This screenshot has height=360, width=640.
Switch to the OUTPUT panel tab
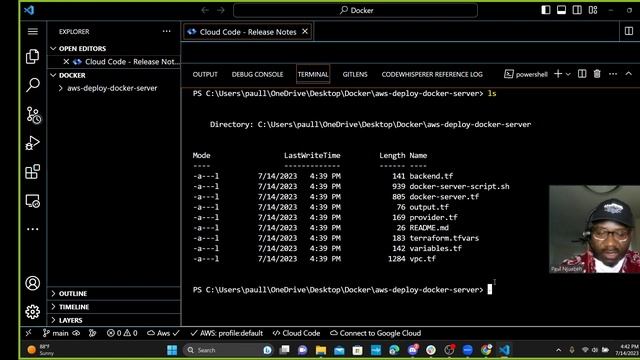(205, 74)
